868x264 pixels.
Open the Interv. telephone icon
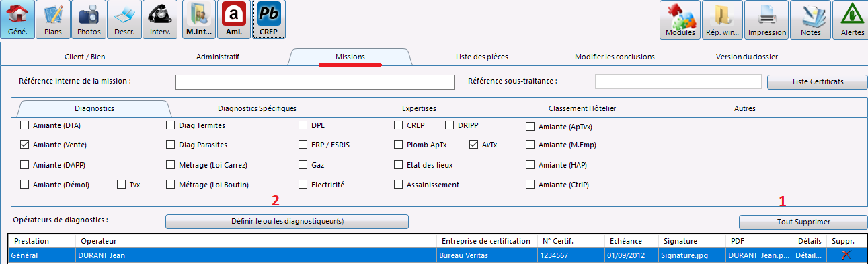tap(160, 20)
